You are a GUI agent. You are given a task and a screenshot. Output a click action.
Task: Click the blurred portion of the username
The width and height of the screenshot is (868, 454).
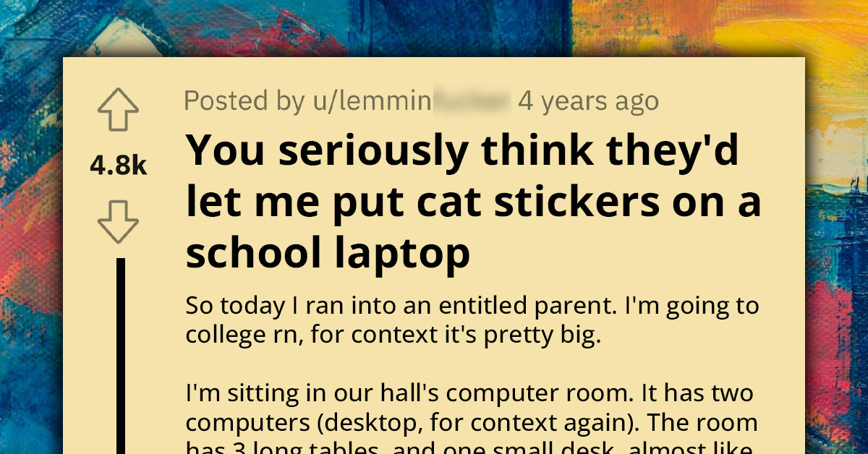pos(470,101)
